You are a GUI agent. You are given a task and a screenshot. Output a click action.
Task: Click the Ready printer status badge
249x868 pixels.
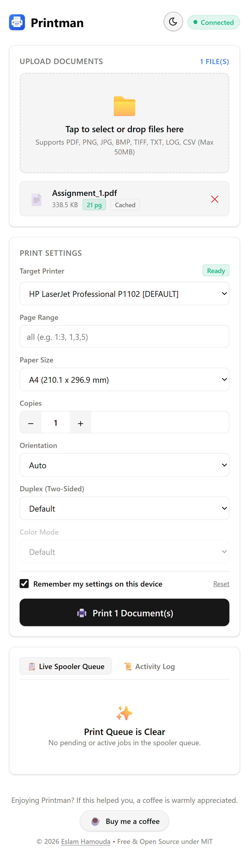coord(216,270)
